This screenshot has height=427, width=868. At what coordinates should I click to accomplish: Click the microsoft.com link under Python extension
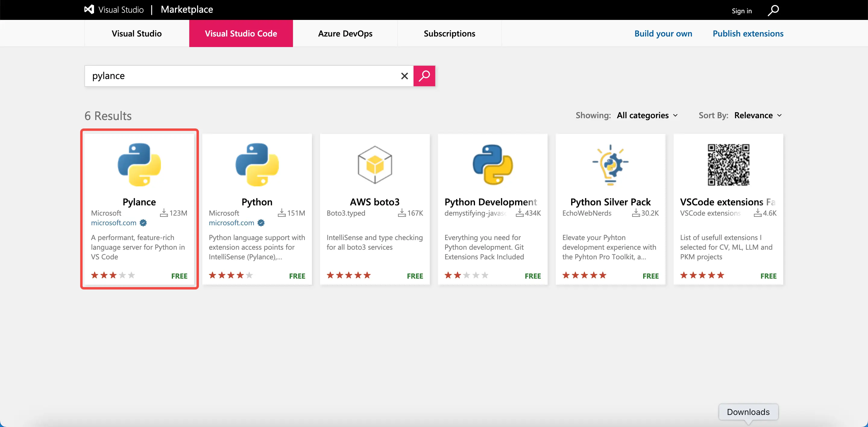click(231, 223)
